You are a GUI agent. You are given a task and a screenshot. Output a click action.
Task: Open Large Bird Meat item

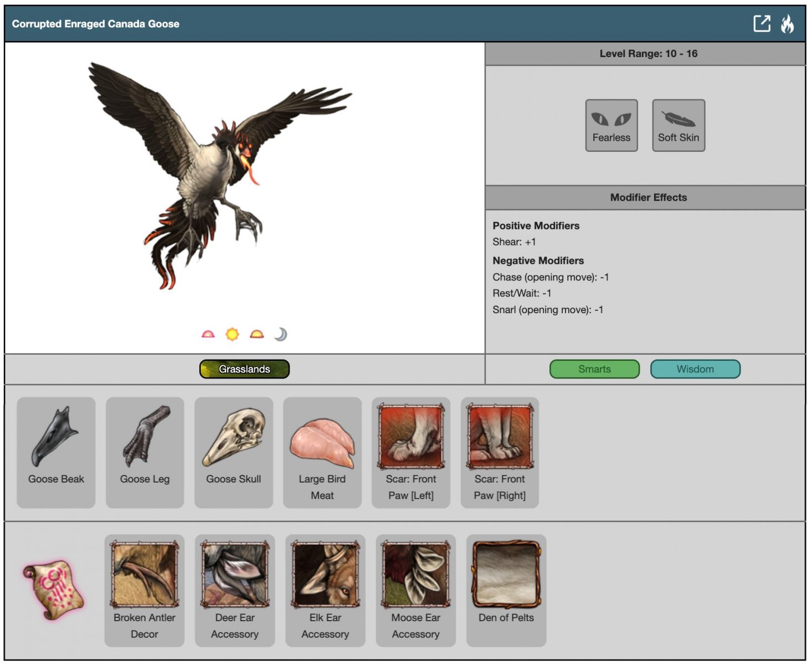322,452
